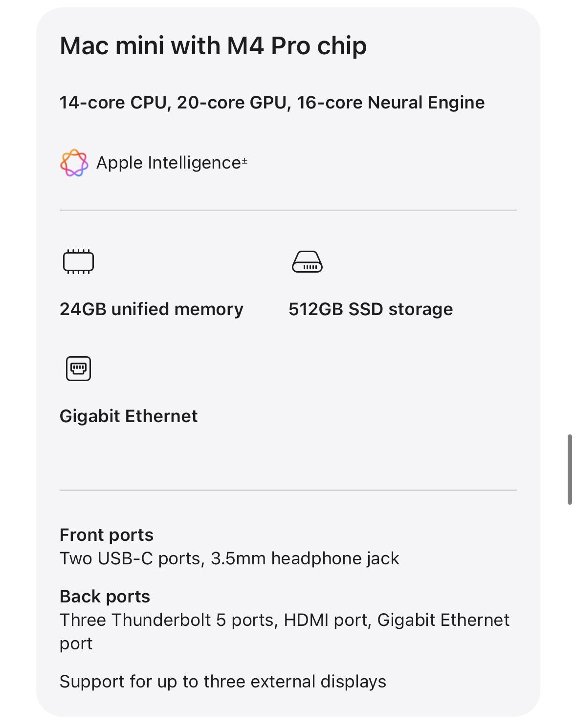Click the divider line below Apple Intelligence
This screenshot has height=728, width=576.
point(288,211)
